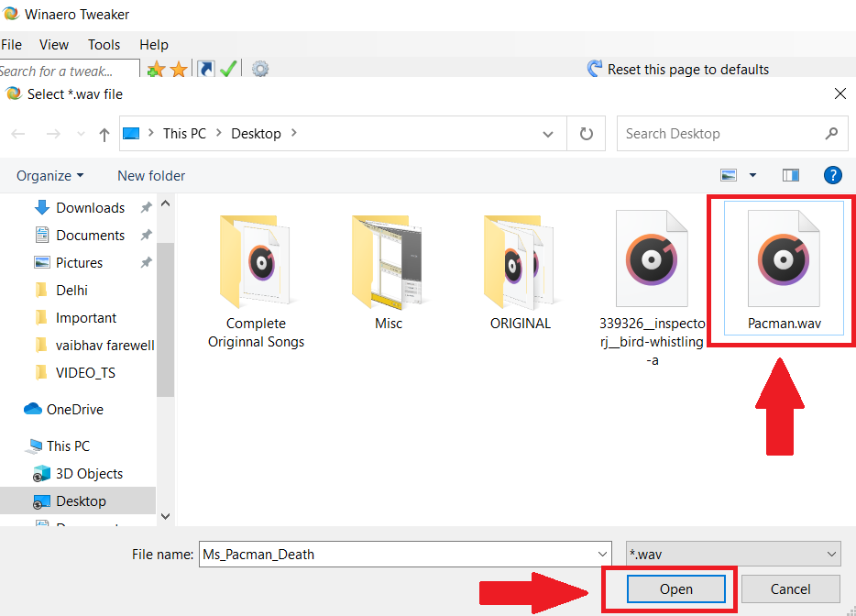
Task: Select the ORIGINAL folder
Action: coord(521,273)
